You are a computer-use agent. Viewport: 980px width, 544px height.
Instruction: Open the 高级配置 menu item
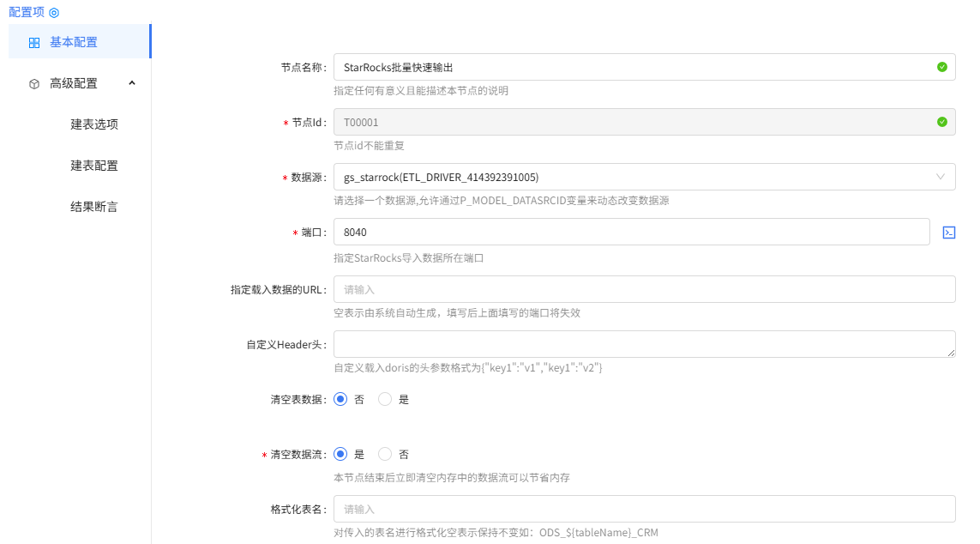80,83
